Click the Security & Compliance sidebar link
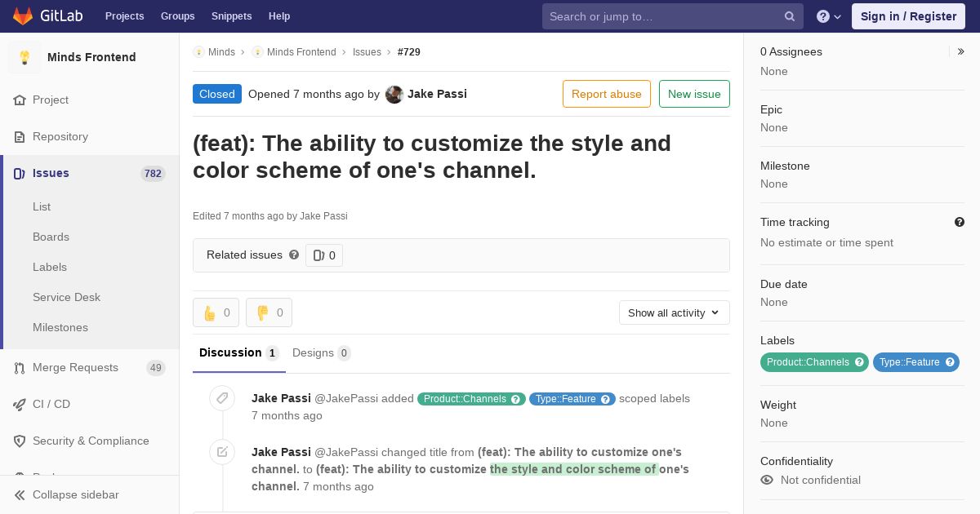980x514 pixels. click(x=91, y=441)
